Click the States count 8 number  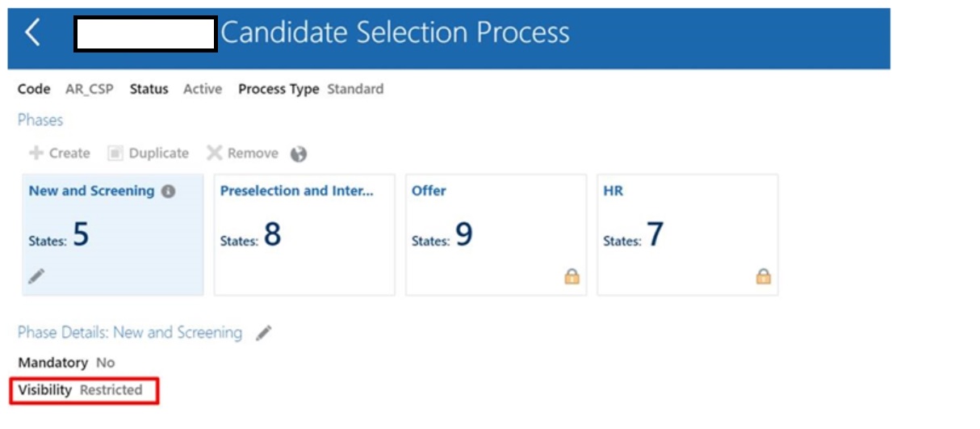point(273,235)
